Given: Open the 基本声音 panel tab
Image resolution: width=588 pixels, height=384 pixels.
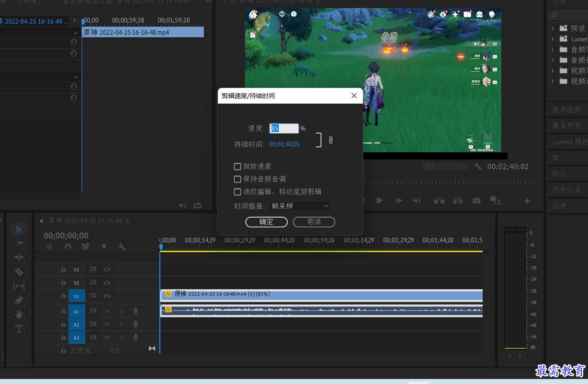Looking at the screenshot, I should 567,126.
